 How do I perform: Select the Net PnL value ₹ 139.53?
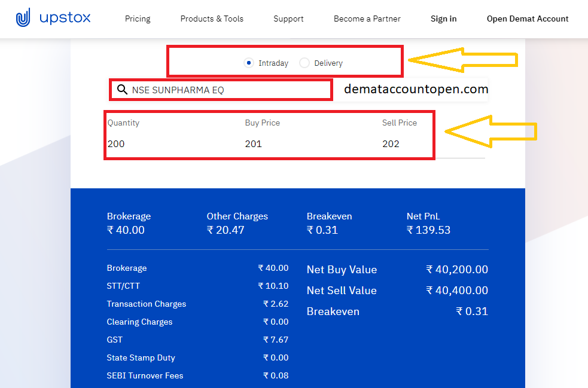(429, 230)
